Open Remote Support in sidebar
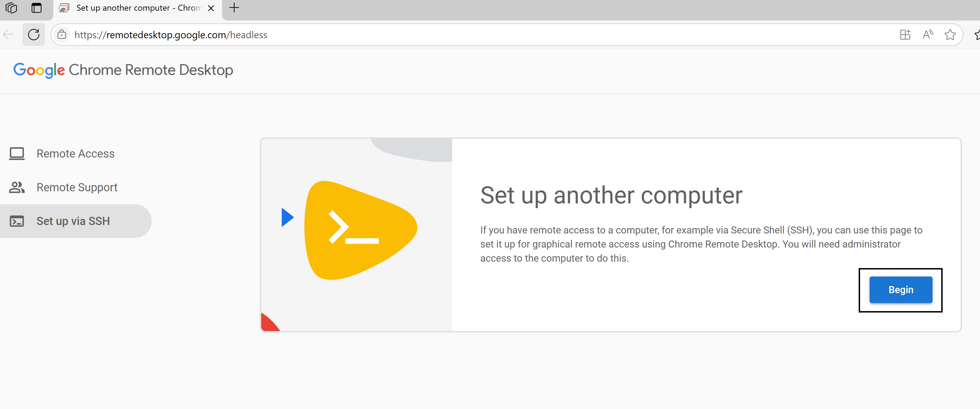 click(x=77, y=187)
